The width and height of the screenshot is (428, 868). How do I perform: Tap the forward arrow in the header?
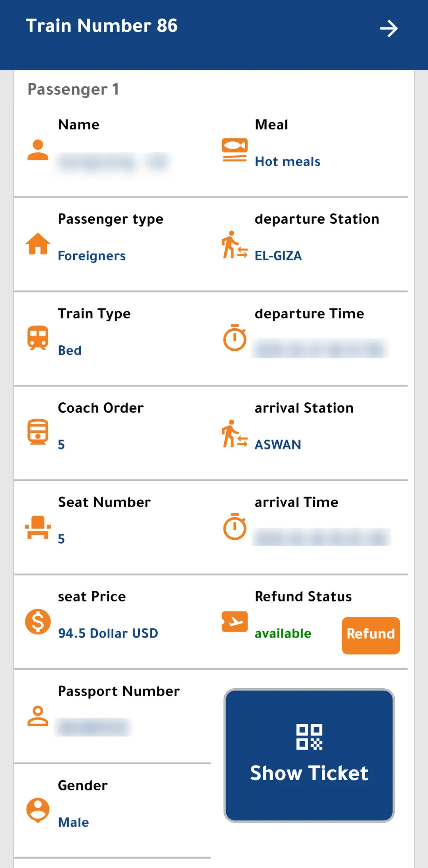tap(389, 29)
